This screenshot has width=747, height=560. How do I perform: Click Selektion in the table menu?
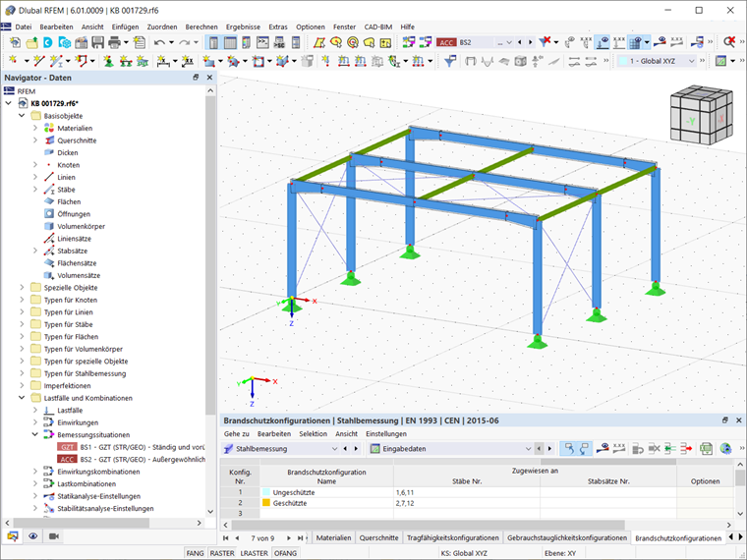coord(313,434)
